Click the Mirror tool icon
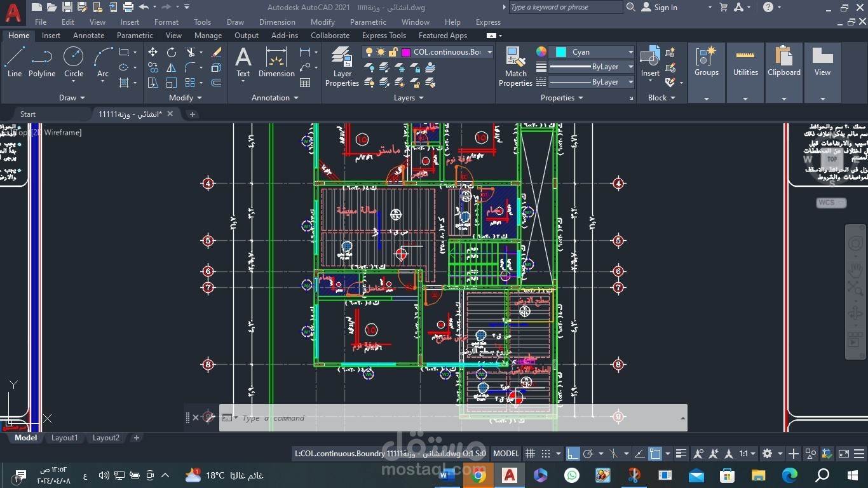868x488 pixels. click(x=172, y=67)
